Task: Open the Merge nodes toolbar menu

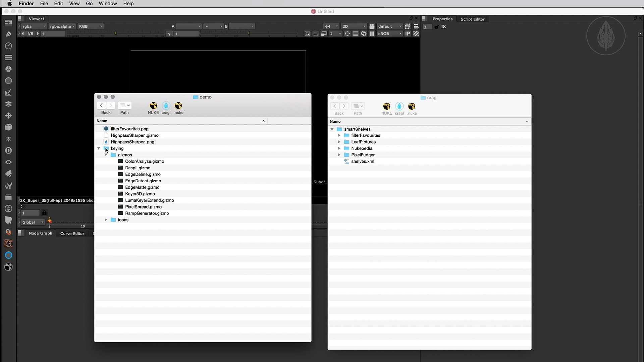Action: tap(8, 104)
